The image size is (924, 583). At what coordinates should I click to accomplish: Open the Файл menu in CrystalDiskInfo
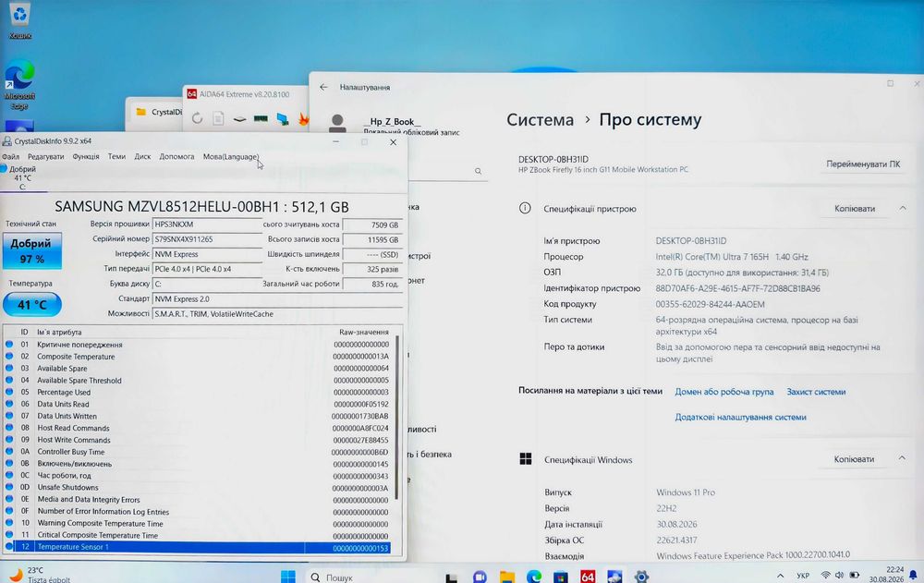click(x=10, y=157)
